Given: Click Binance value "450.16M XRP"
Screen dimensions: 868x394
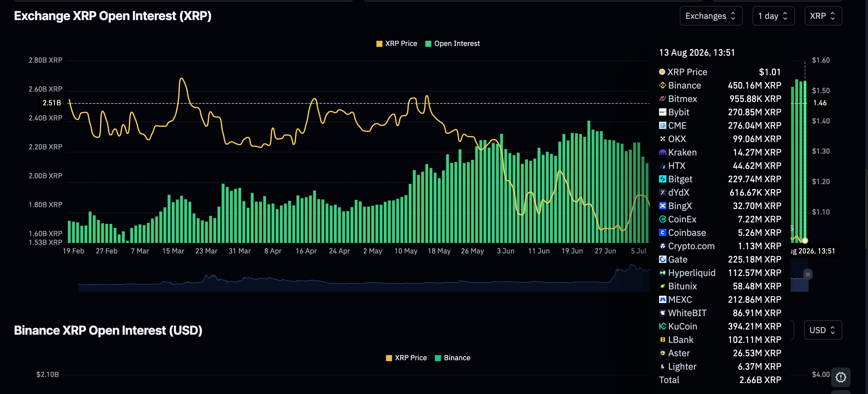Looking at the screenshot, I should [x=754, y=85].
